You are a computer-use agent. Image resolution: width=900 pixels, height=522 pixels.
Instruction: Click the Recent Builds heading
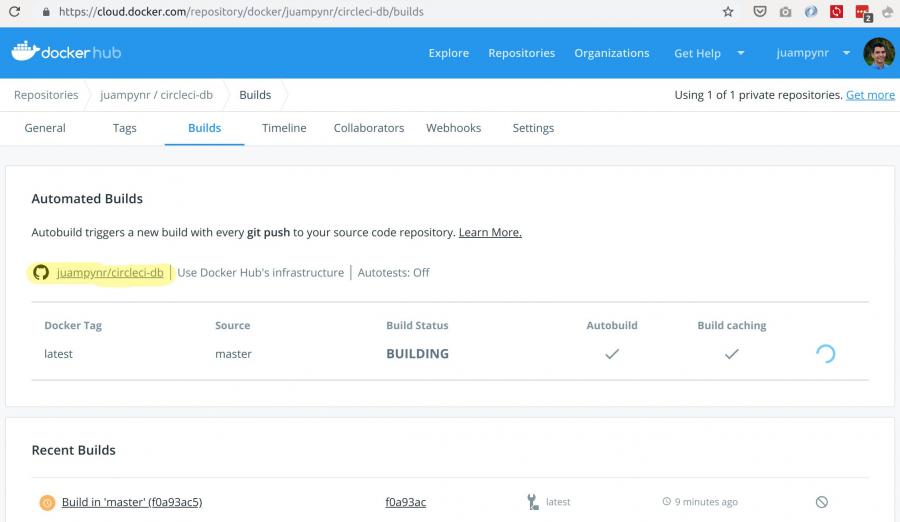click(x=73, y=450)
